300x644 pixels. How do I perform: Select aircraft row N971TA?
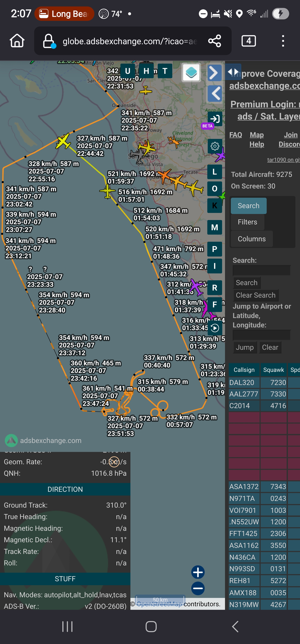click(x=264, y=498)
